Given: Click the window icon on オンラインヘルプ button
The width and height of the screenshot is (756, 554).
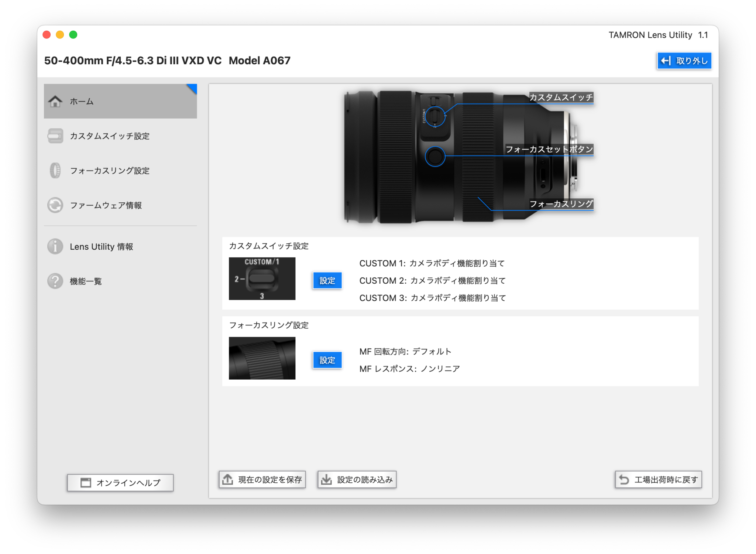Looking at the screenshot, I should point(85,482).
